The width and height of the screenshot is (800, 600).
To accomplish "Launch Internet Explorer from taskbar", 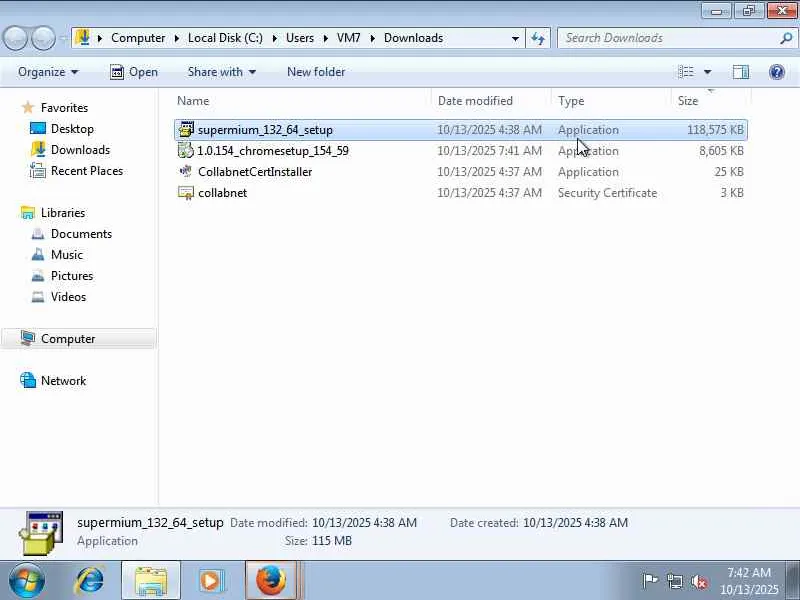I will pos(90,580).
